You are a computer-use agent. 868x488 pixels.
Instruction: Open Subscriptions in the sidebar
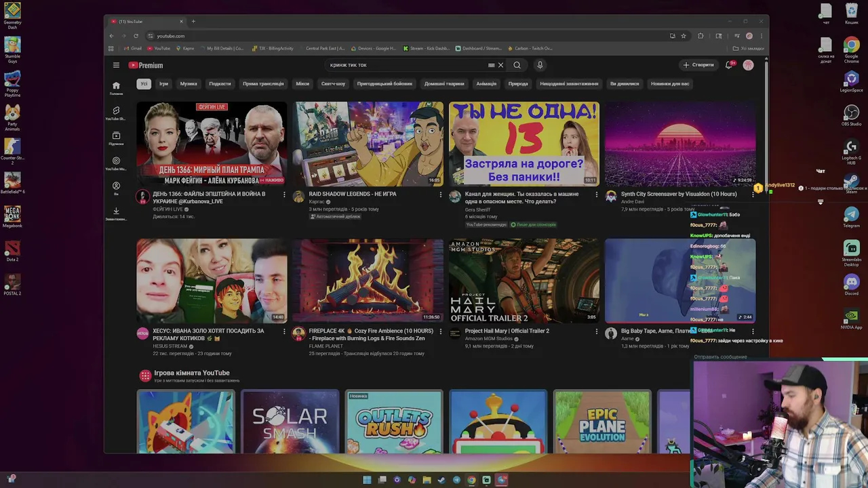point(116,138)
